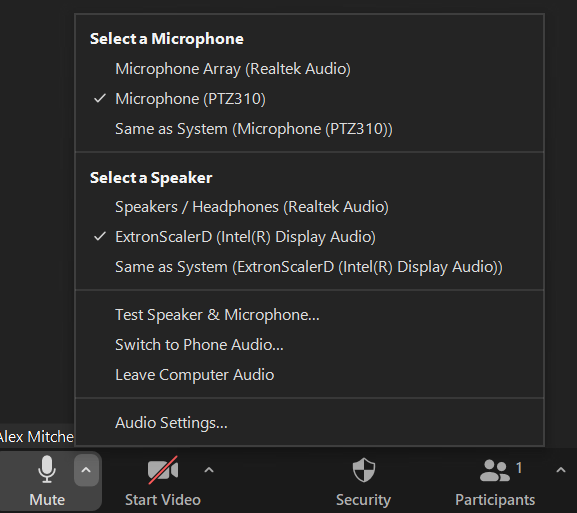
Task: Click the participant count number 1
Action: coord(519,468)
